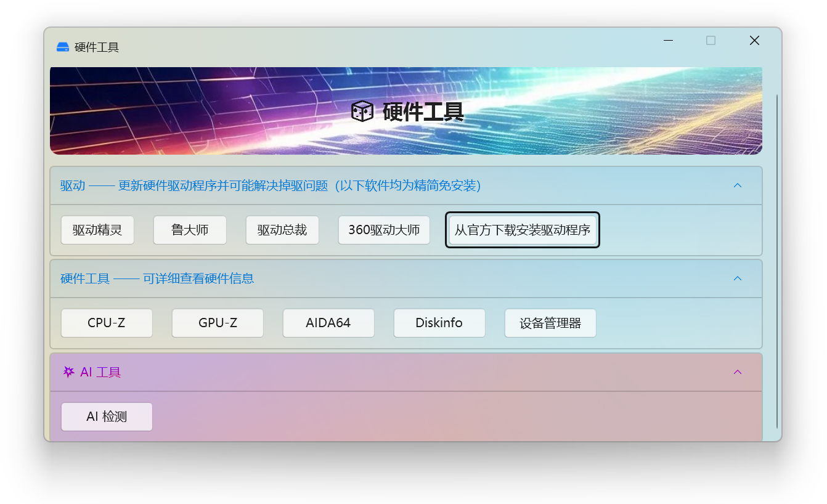Click the vertical scrollbar on the right edge
Image resolution: width=827 pixels, height=504 pixels.
coord(776,259)
